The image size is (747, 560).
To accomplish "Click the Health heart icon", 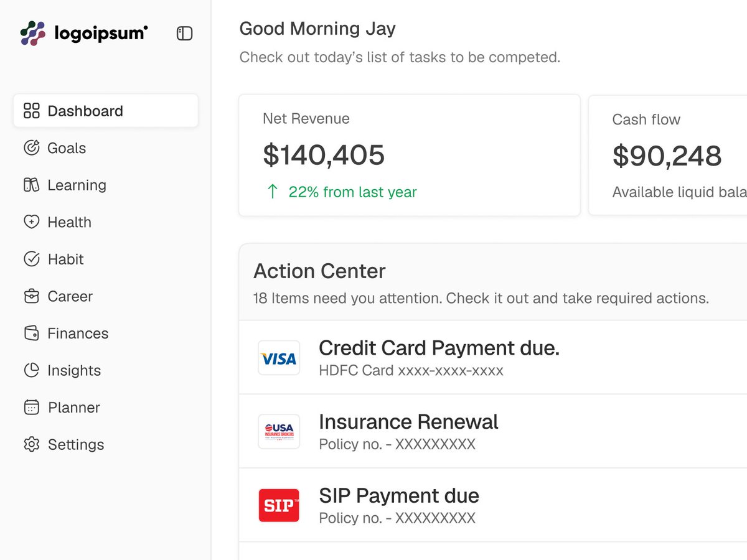I will click(31, 222).
